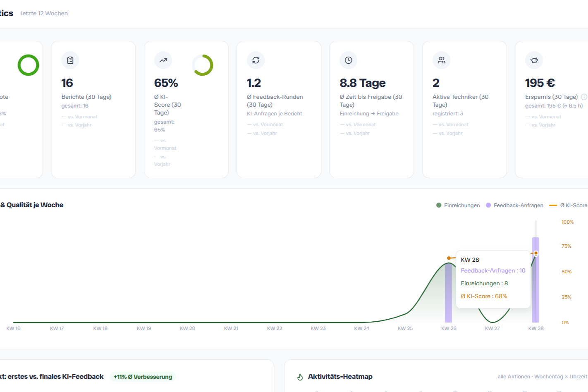Click the KW 26 KI-Score orange data point
The width and height of the screenshot is (588, 392).
click(x=449, y=258)
